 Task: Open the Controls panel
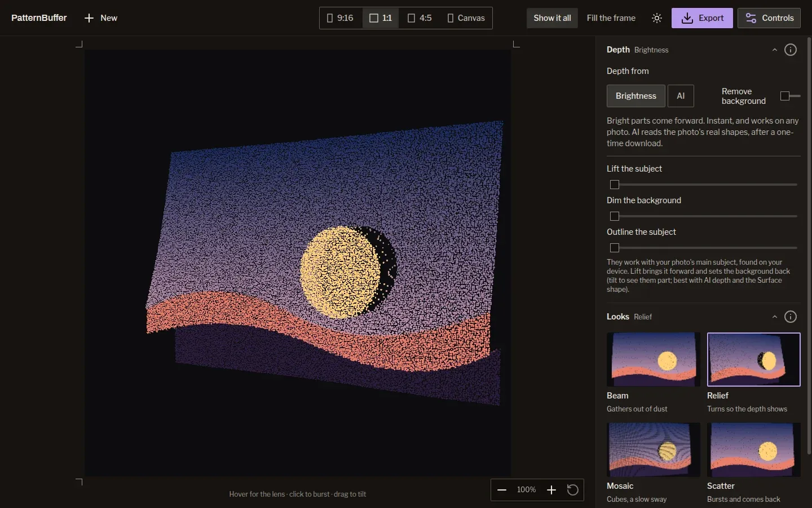coord(769,18)
